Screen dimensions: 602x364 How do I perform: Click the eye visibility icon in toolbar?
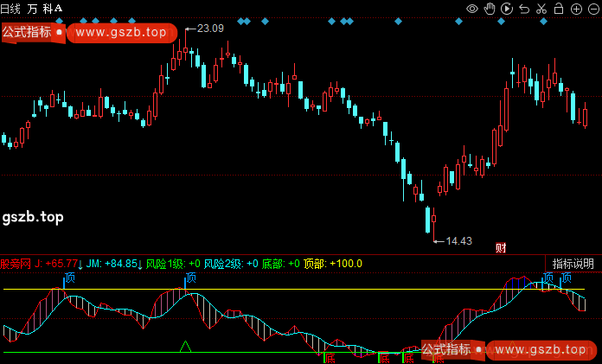pos(472,9)
